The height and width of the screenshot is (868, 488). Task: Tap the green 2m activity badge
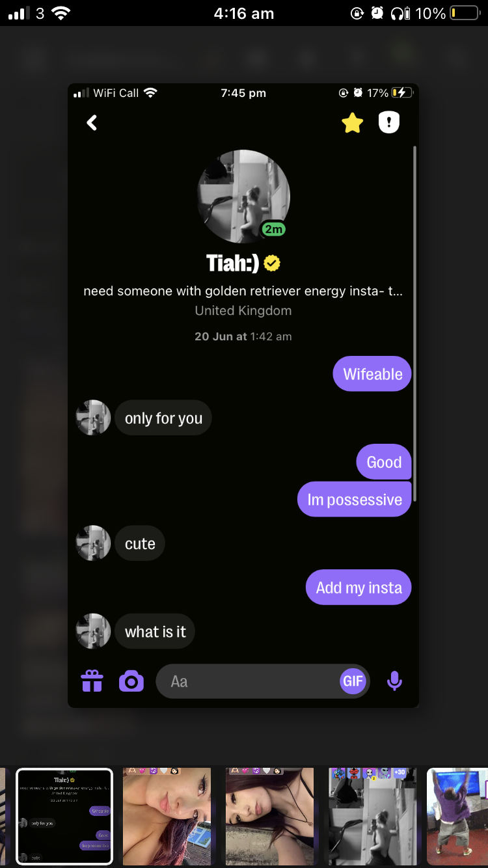coord(274,229)
